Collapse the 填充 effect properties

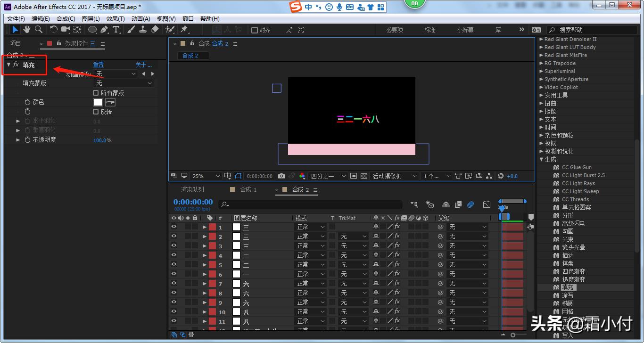(x=9, y=65)
